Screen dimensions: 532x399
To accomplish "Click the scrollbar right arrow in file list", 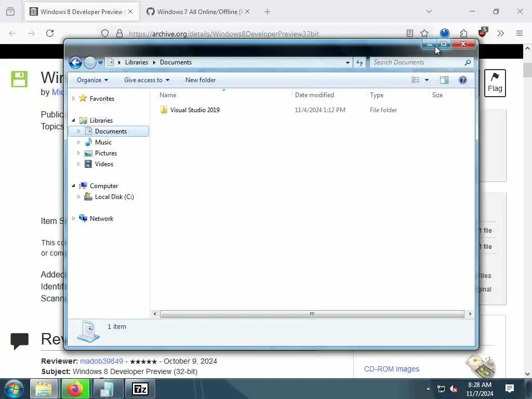I will click(x=470, y=314).
